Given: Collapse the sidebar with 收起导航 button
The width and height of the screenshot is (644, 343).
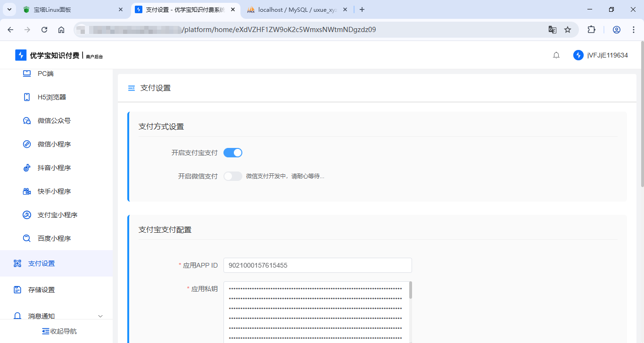Looking at the screenshot, I should pos(59,331).
